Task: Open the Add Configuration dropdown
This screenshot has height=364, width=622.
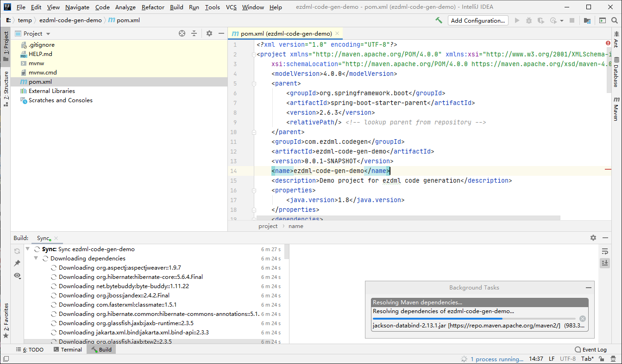Action: click(x=478, y=20)
